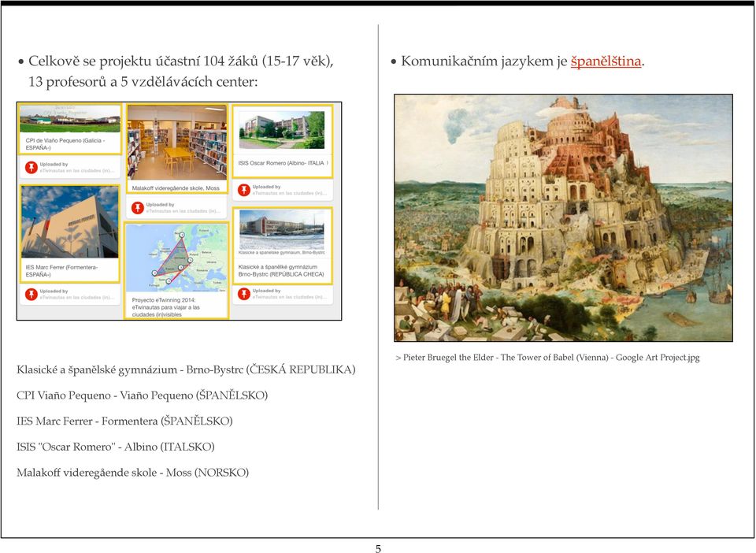Click list line 'ISIS "Oscar Romero" - Albino (ITALSKO)'

point(116,447)
